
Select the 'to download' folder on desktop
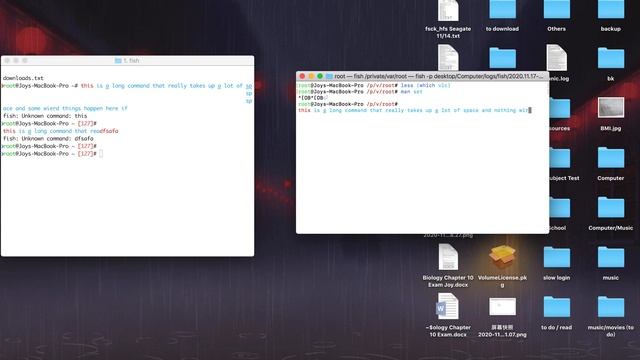[x=502, y=10]
